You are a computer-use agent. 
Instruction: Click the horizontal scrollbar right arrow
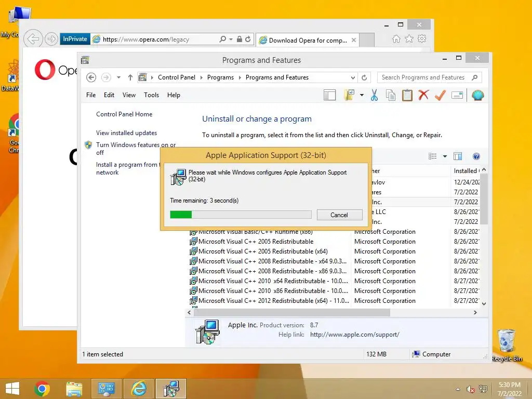tap(475, 312)
